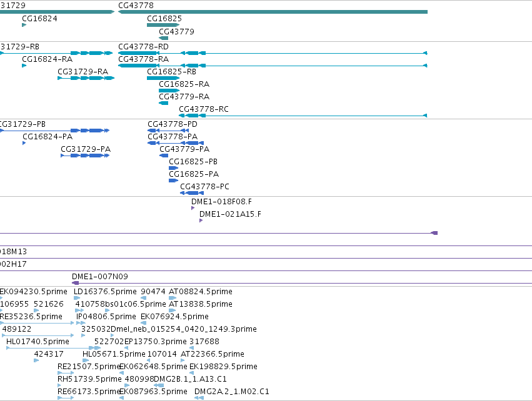Click the 90474 feature label
This screenshot has width=532, height=401.
coord(153,292)
